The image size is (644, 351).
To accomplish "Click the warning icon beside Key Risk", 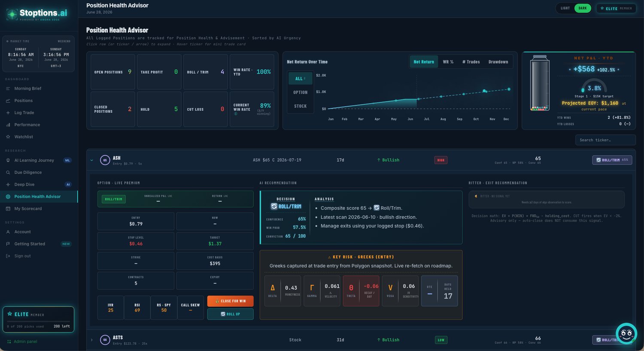I will pyautogui.click(x=329, y=257).
